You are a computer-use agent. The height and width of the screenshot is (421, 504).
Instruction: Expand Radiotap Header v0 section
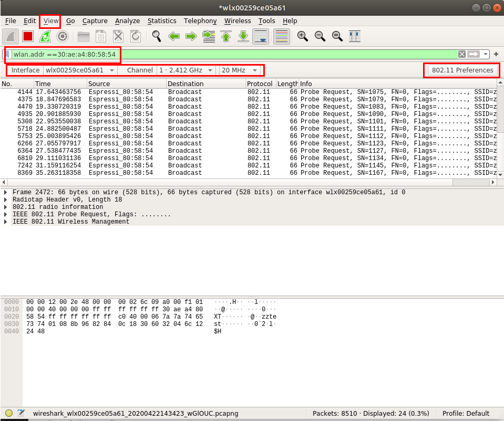pos(5,200)
